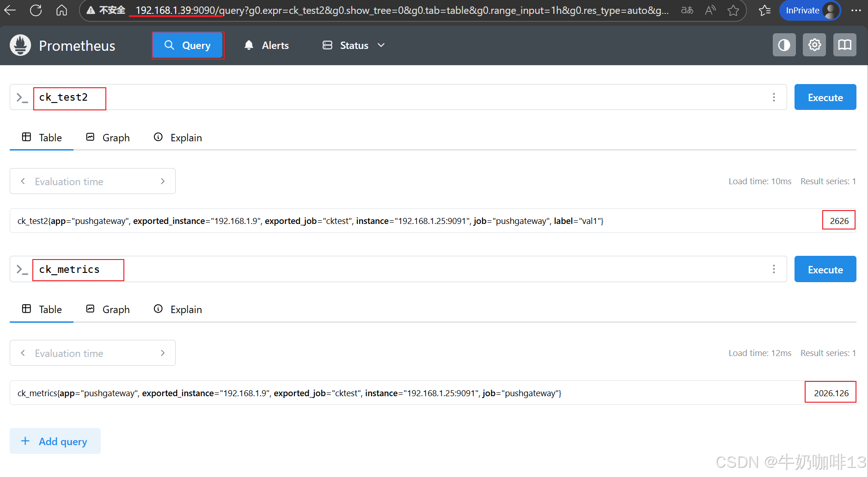This screenshot has width=868, height=477.
Task: Click the ck_metrics result series row
Action: [x=433, y=393]
